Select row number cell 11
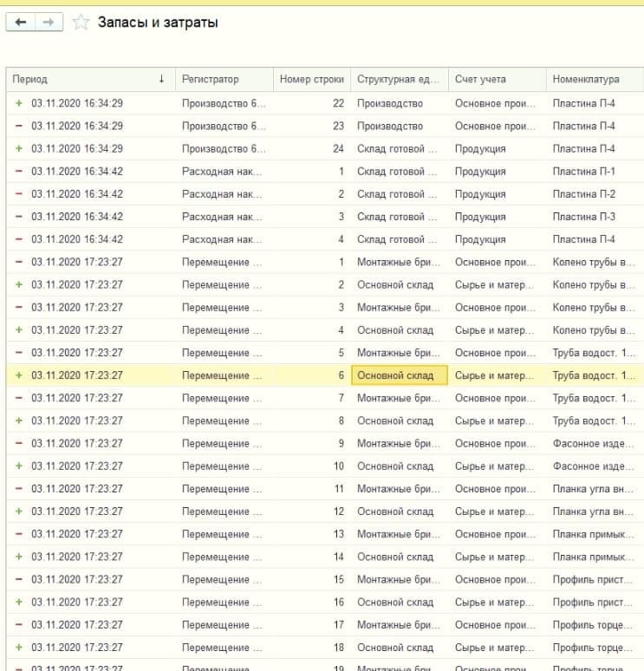 point(312,489)
